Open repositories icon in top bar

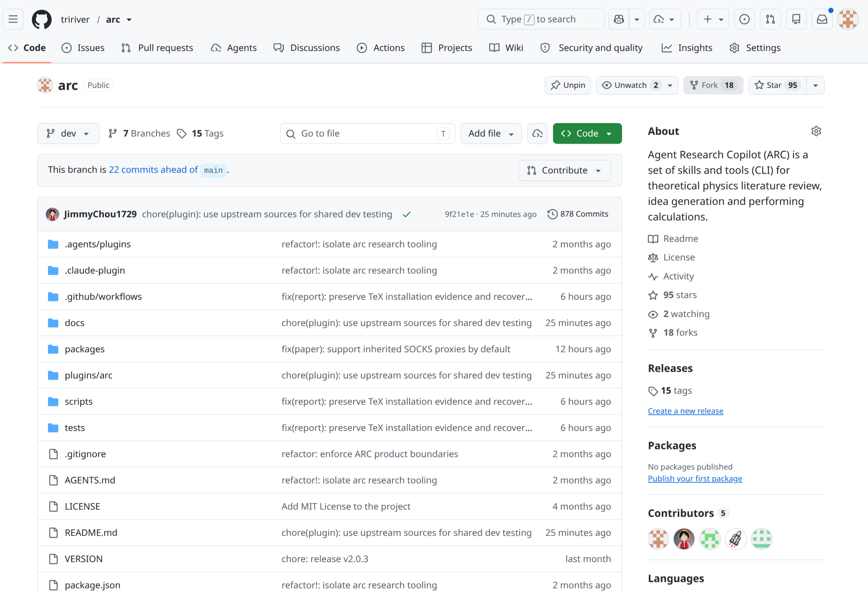796,19
